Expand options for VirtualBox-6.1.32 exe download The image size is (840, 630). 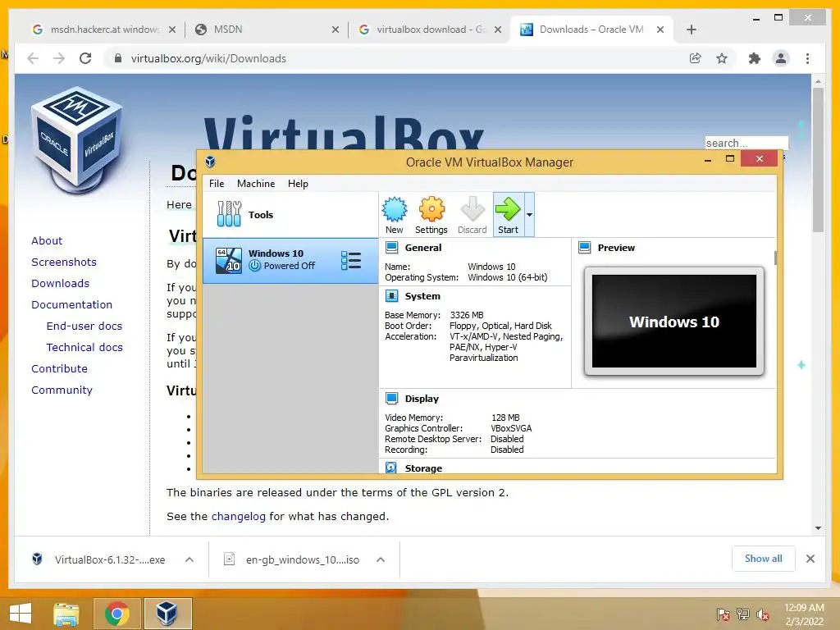click(x=189, y=559)
